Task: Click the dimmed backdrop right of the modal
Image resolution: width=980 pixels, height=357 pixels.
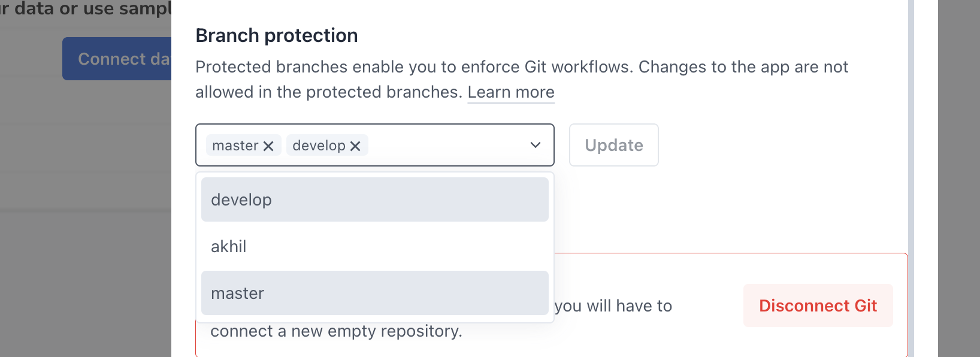Action: (x=958, y=180)
